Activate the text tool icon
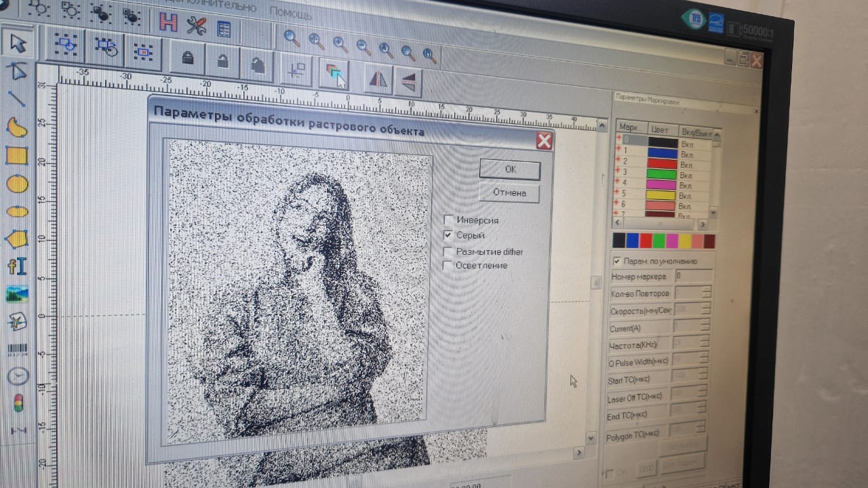The image size is (868, 488). click(17, 266)
